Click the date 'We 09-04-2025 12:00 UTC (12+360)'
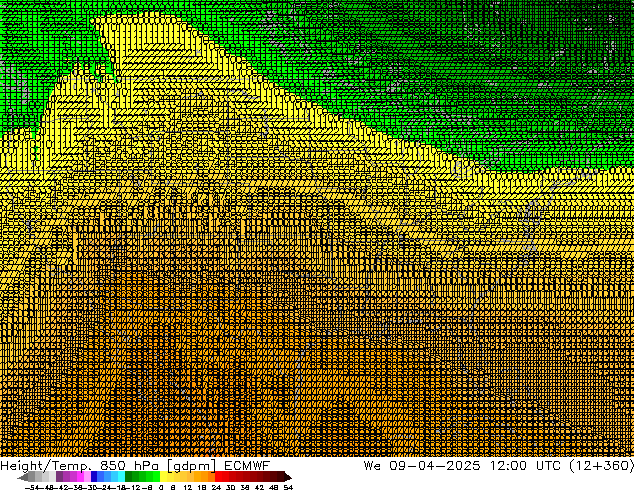 pos(499,466)
